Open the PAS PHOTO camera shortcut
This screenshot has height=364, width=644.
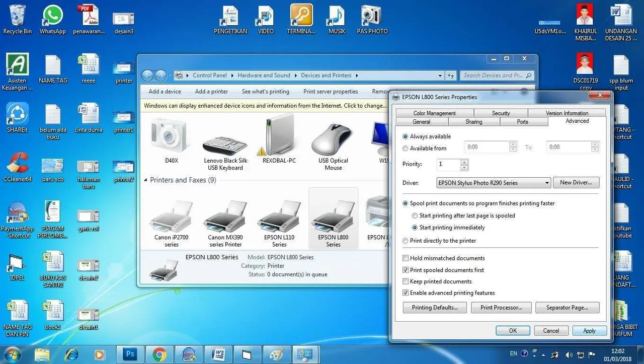[372, 19]
